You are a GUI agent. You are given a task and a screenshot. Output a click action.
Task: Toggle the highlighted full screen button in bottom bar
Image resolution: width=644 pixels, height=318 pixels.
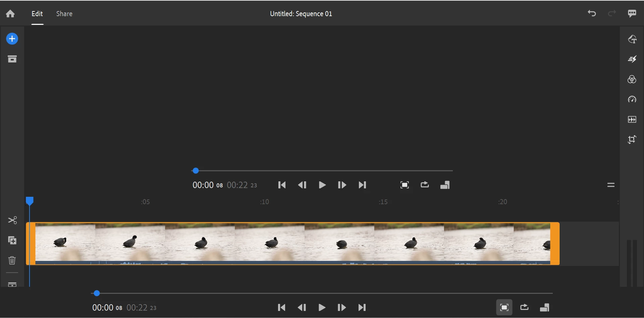pos(504,307)
